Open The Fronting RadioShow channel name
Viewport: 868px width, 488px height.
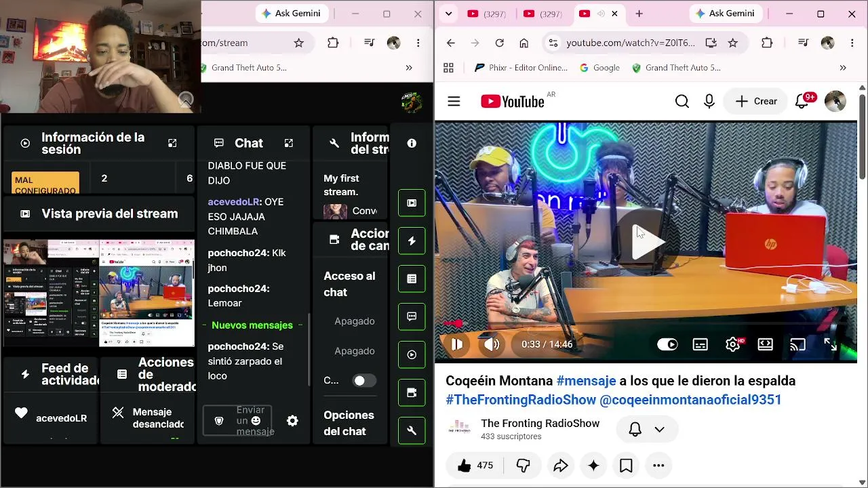540,424
